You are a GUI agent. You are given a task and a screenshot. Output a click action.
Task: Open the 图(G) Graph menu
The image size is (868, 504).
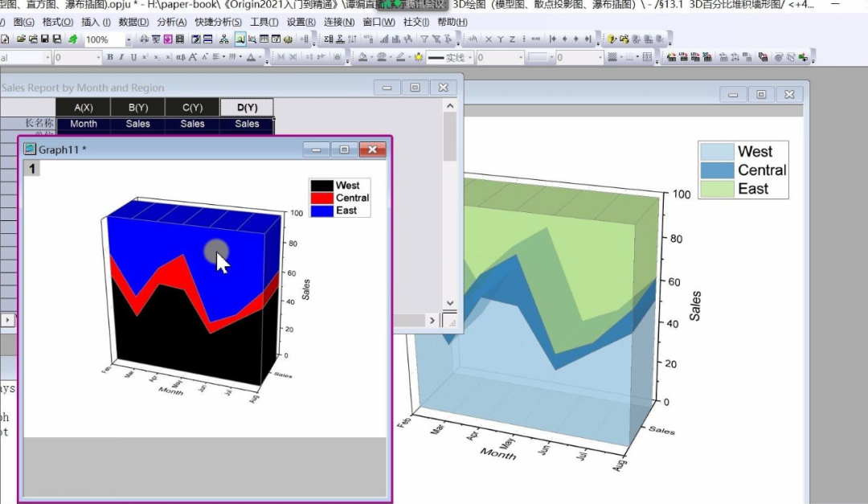pos(24,23)
